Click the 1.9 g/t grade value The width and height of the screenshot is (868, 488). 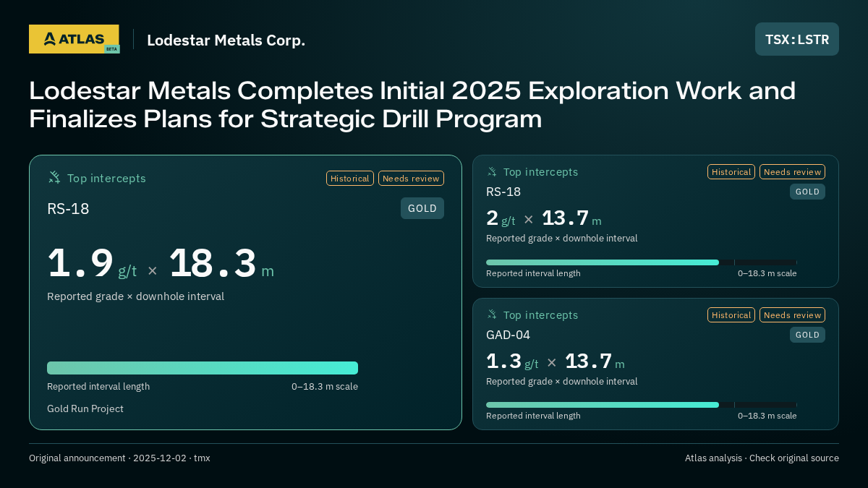coord(92,264)
